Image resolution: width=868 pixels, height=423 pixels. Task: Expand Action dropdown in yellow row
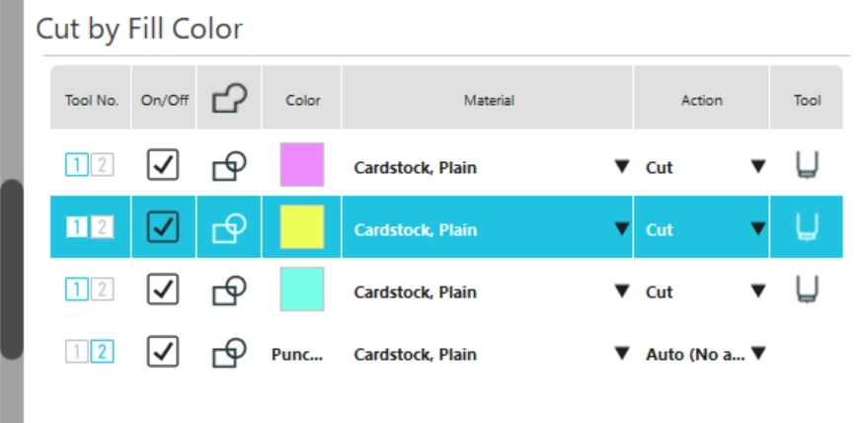(757, 229)
